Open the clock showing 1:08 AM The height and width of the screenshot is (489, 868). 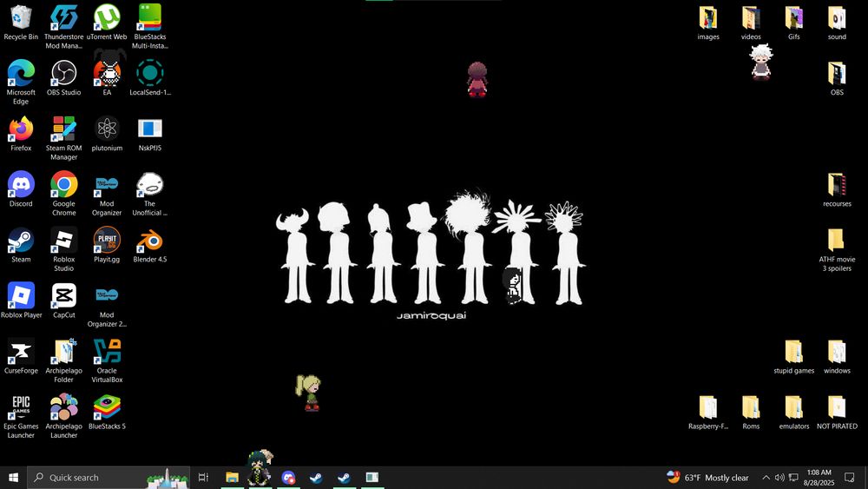(819, 478)
